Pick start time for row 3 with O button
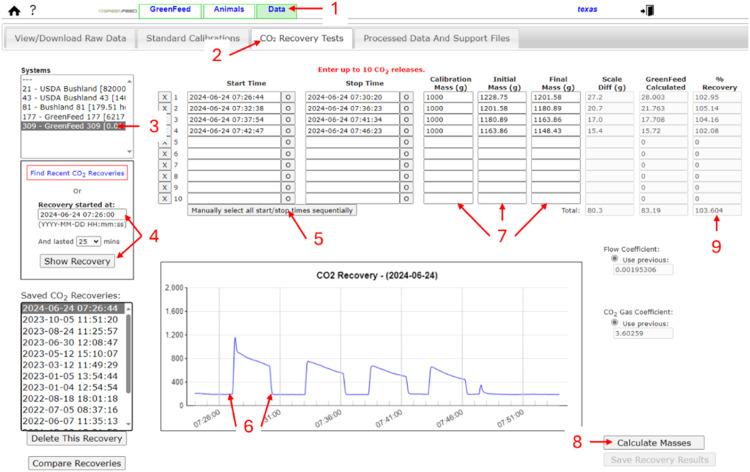750x472 pixels. click(x=288, y=120)
